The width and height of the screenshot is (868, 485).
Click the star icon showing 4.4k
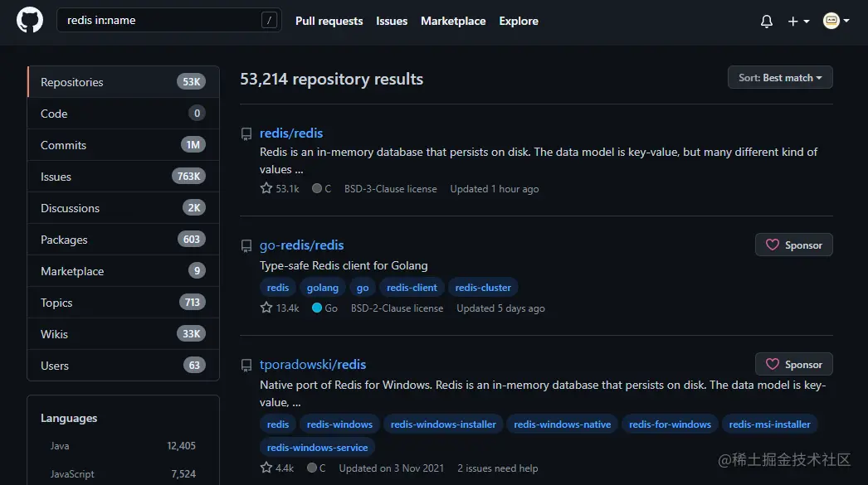pos(266,468)
